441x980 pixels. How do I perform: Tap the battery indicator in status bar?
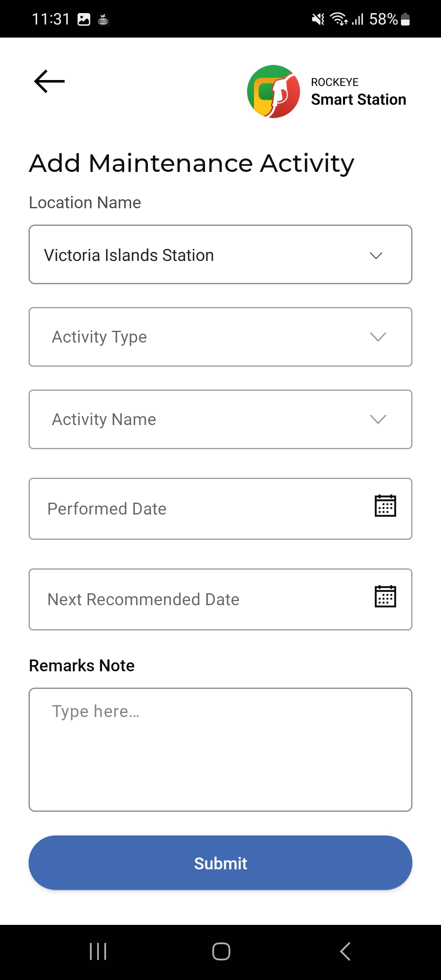coord(405,19)
